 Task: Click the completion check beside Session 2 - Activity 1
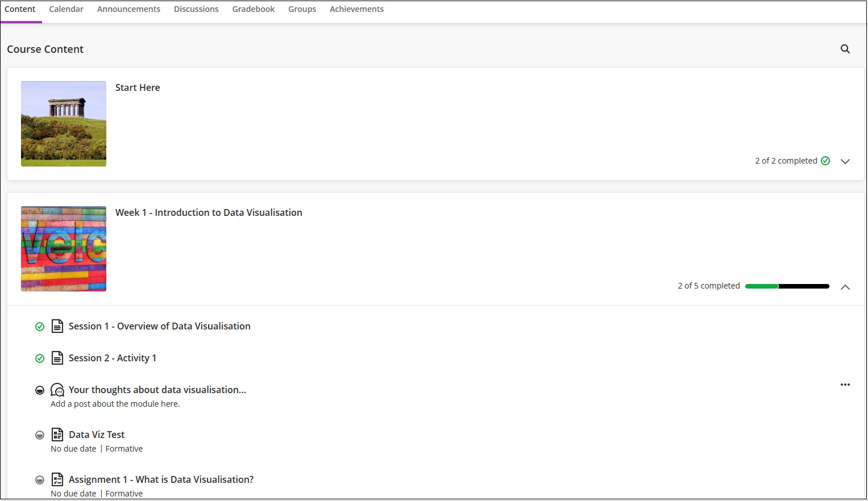(40, 358)
